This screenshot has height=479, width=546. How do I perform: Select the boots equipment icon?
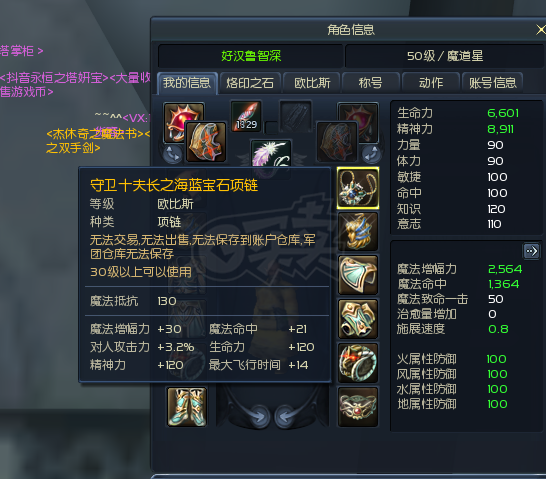187,407
